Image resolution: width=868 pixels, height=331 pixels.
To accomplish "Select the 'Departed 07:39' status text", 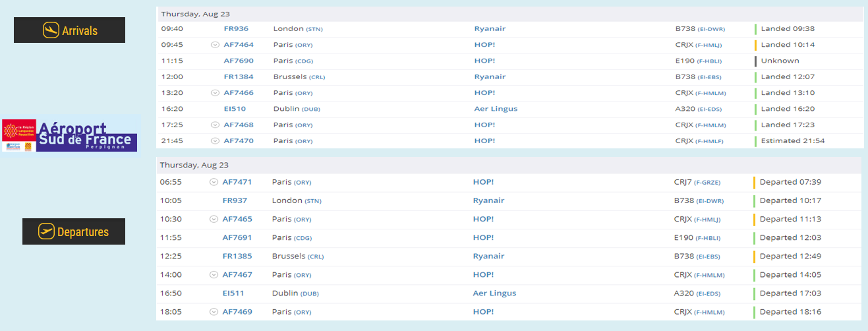I will [790, 182].
